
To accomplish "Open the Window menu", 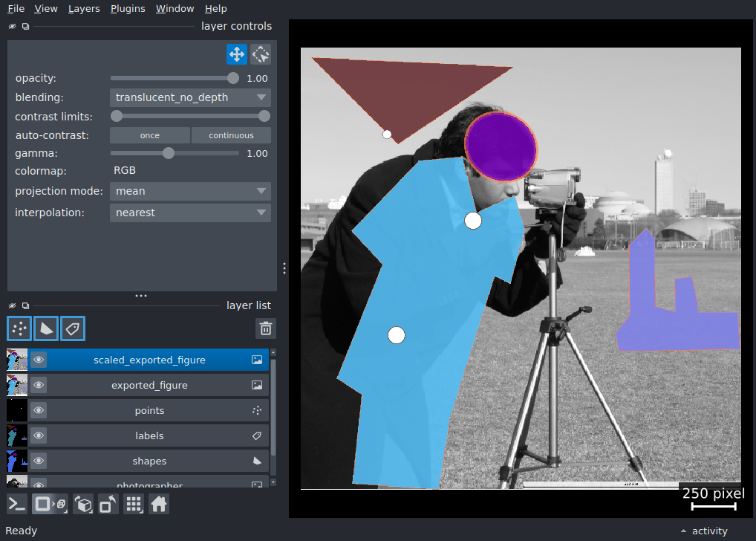I will click(175, 9).
